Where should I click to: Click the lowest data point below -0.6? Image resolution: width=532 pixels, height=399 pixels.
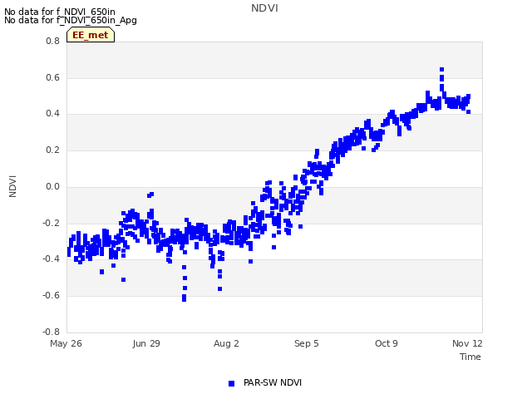(185, 299)
